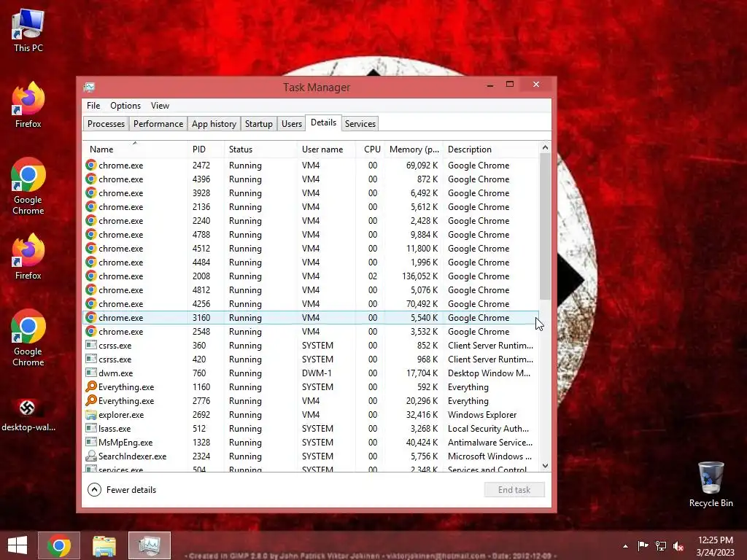Screen dimensions: 747x560
Task: Select the csrss.exe row with PID 420
Action: [311, 359]
